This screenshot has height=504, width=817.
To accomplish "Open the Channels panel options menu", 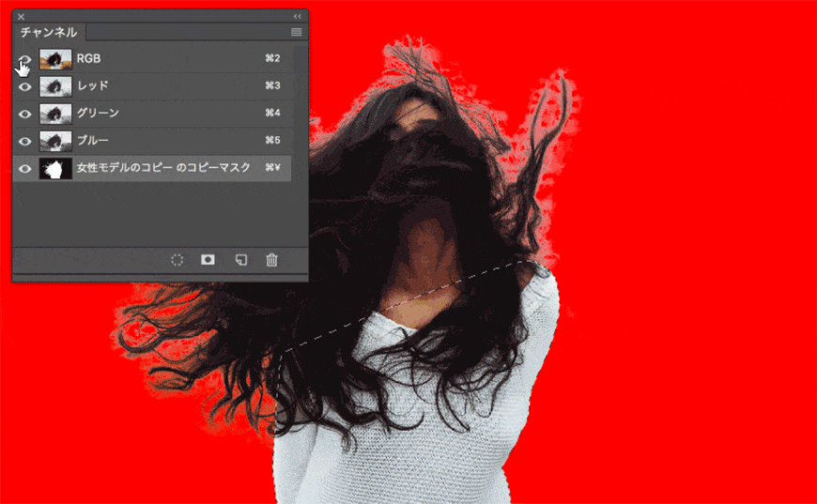I will (x=296, y=32).
